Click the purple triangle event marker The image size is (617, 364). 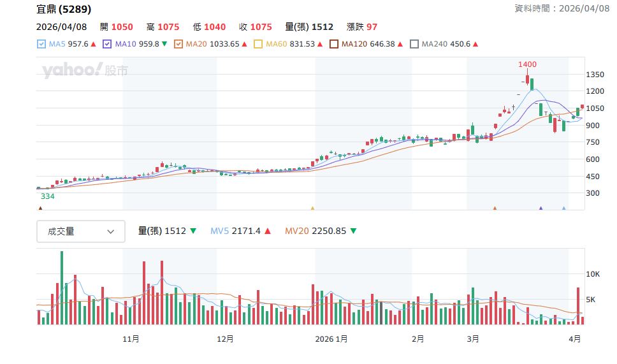(541, 208)
